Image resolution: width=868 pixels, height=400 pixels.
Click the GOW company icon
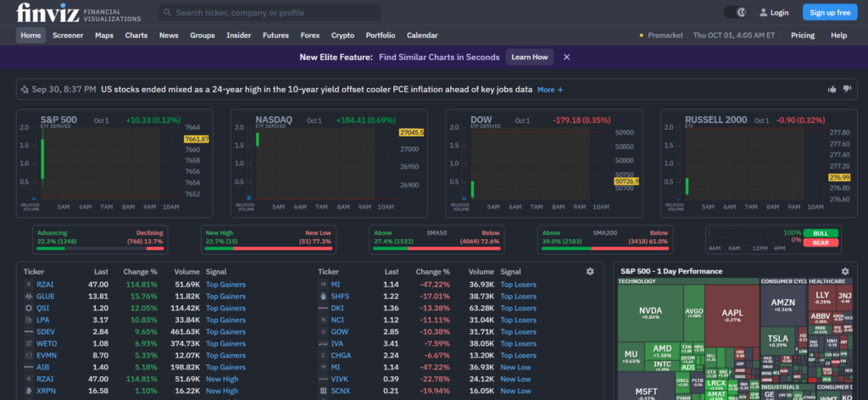(323, 332)
